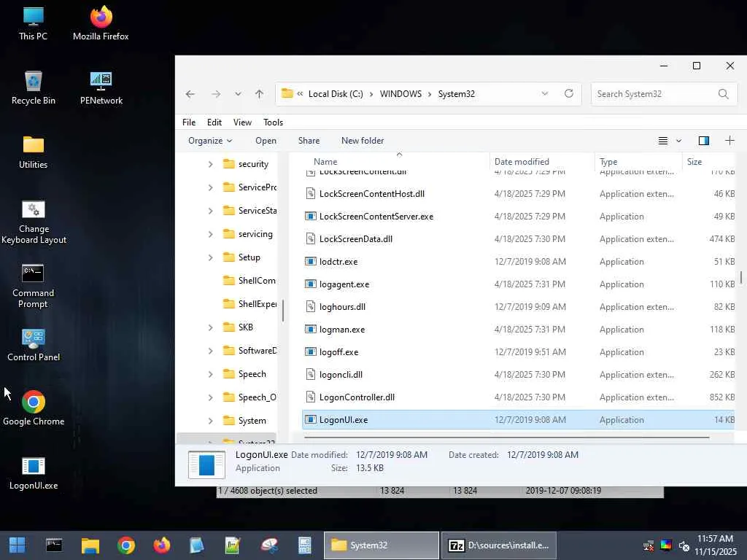Refresh the System32 folder view
Image resolution: width=747 pixels, height=560 pixels.
(569, 93)
